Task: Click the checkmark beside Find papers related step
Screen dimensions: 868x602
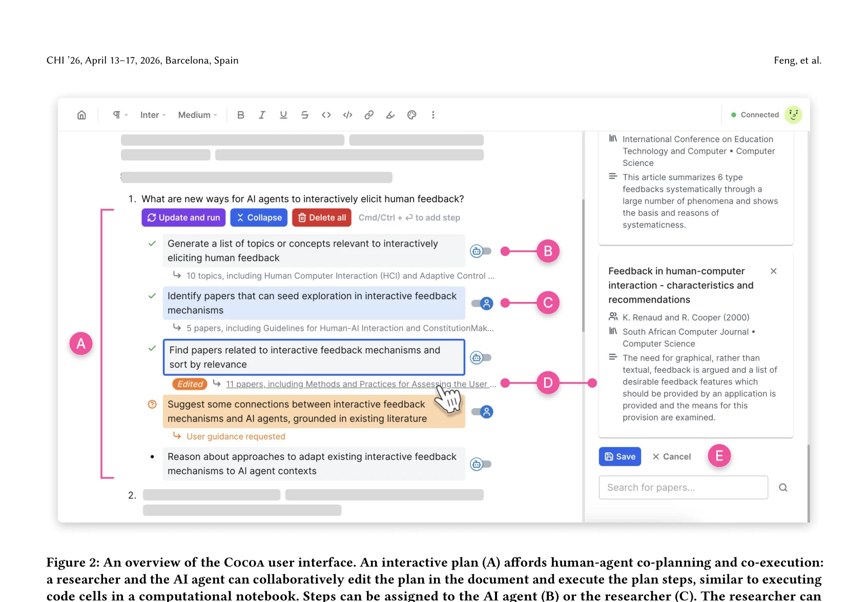Action: point(152,348)
